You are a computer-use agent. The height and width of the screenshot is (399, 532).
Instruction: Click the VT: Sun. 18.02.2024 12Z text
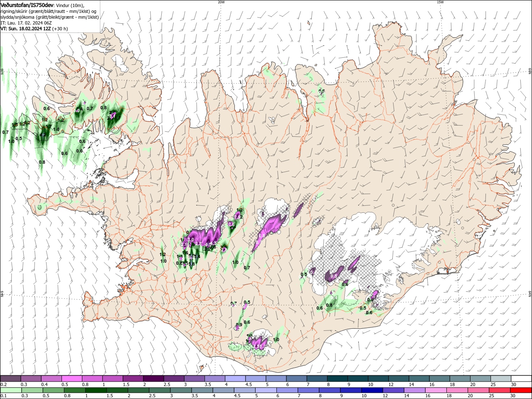click(x=26, y=29)
